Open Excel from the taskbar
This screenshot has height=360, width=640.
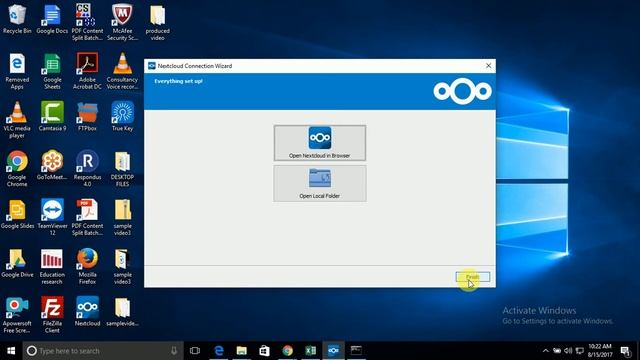(311, 351)
